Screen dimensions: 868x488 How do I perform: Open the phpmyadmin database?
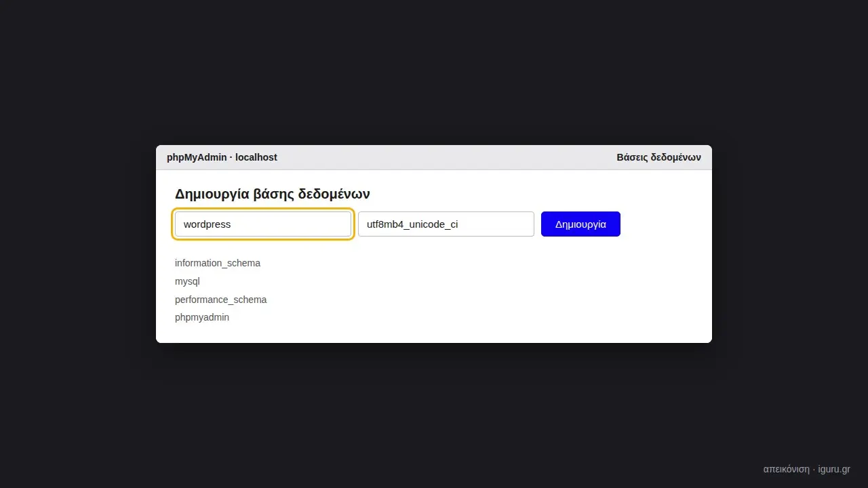(202, 317)
